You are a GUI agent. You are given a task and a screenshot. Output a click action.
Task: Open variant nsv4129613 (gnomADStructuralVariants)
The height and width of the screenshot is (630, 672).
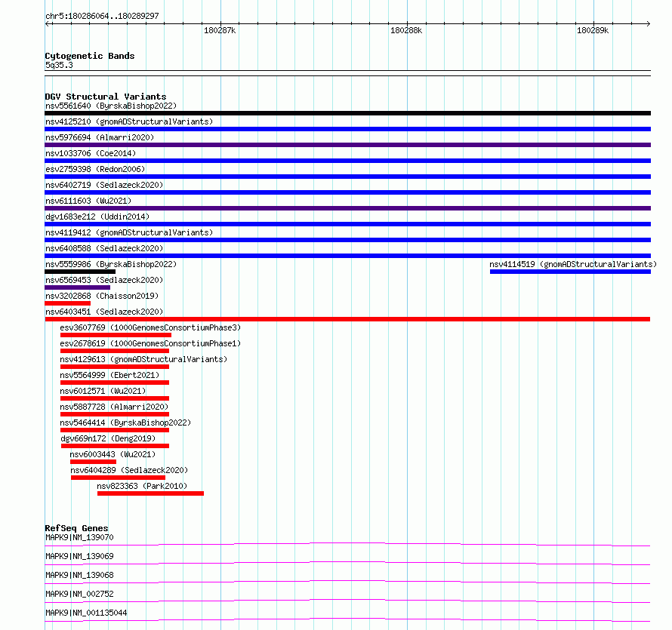pyautogui.click(x=143, y=359)
